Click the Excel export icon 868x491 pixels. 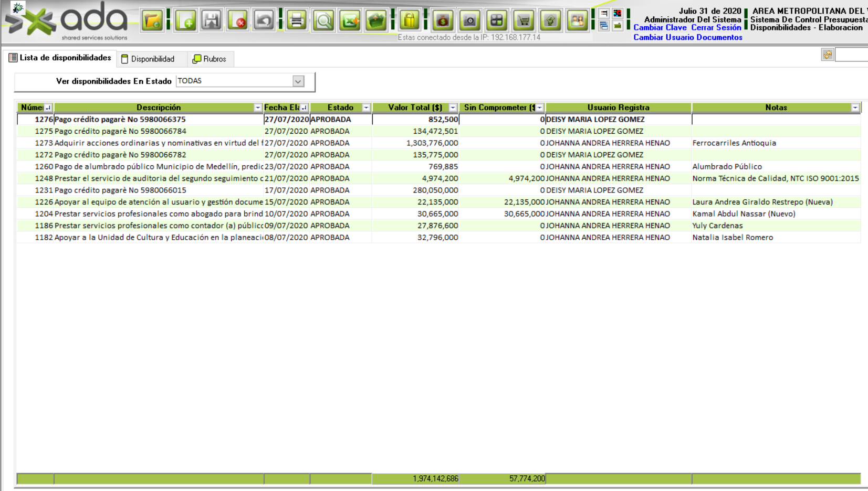[350, 21]
